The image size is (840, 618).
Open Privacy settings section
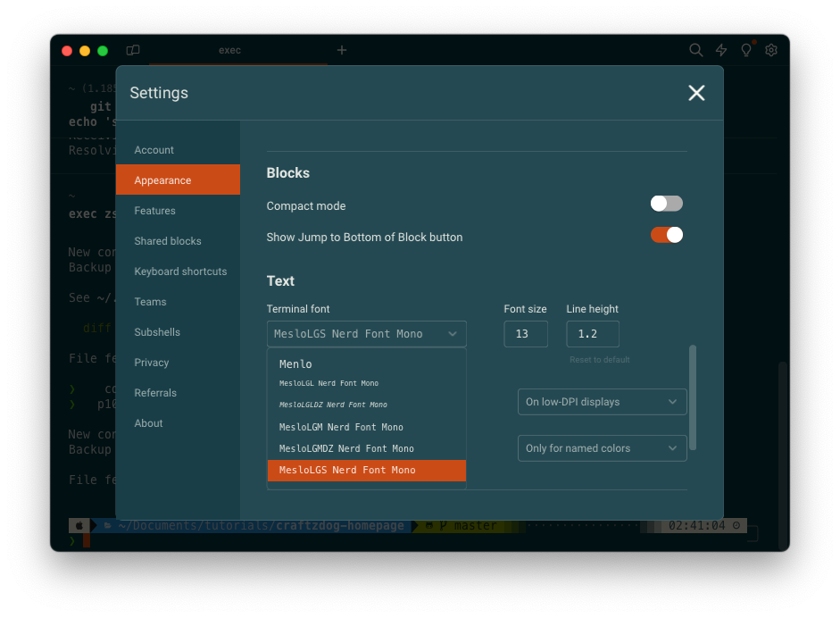[x=178, y=363]
